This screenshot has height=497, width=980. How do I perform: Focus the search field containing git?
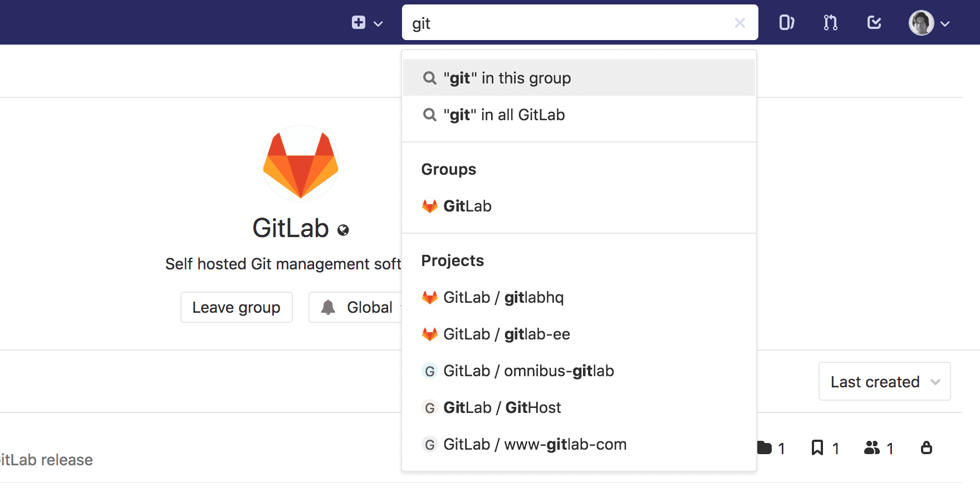click(x=580, y=23)
